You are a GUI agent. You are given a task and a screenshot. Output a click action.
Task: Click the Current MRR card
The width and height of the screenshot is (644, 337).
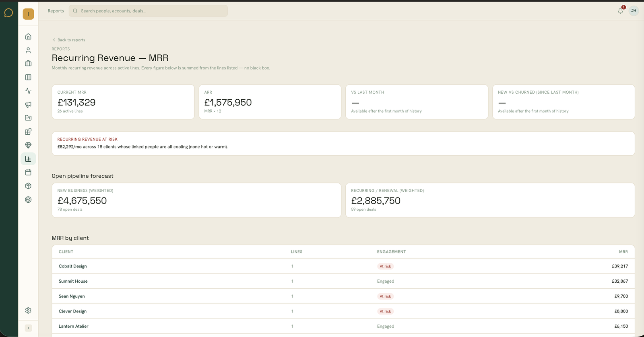tap(123, 102)
